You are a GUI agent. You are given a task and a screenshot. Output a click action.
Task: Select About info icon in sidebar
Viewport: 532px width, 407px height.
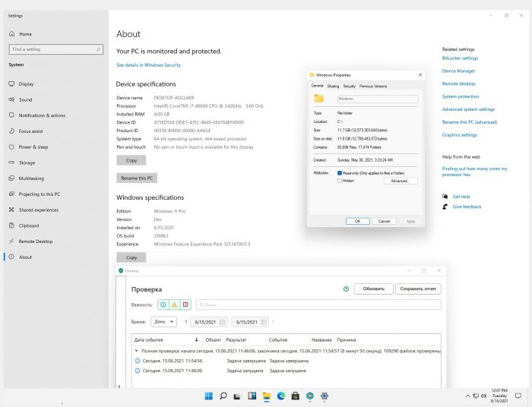pos(11,257)
